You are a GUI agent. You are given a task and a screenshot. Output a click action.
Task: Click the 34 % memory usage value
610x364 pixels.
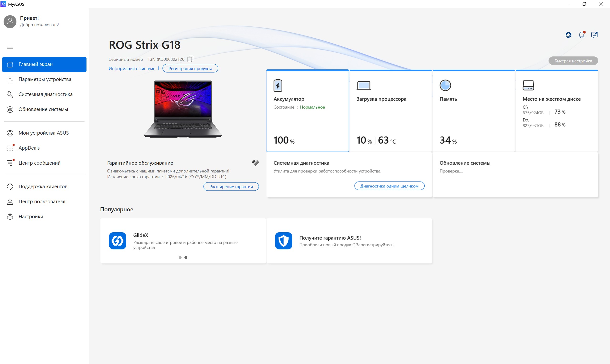click(x=448, y=140)
